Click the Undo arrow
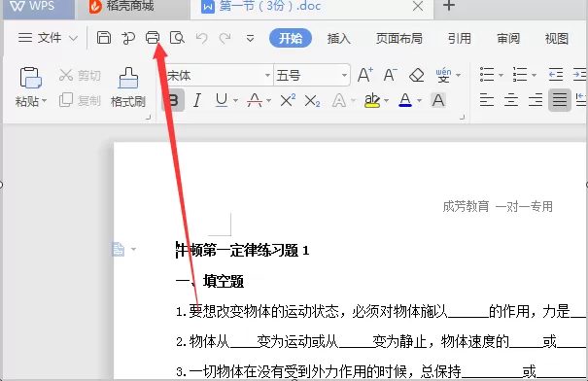Screen dimensions: 588x381 [202, 38]
